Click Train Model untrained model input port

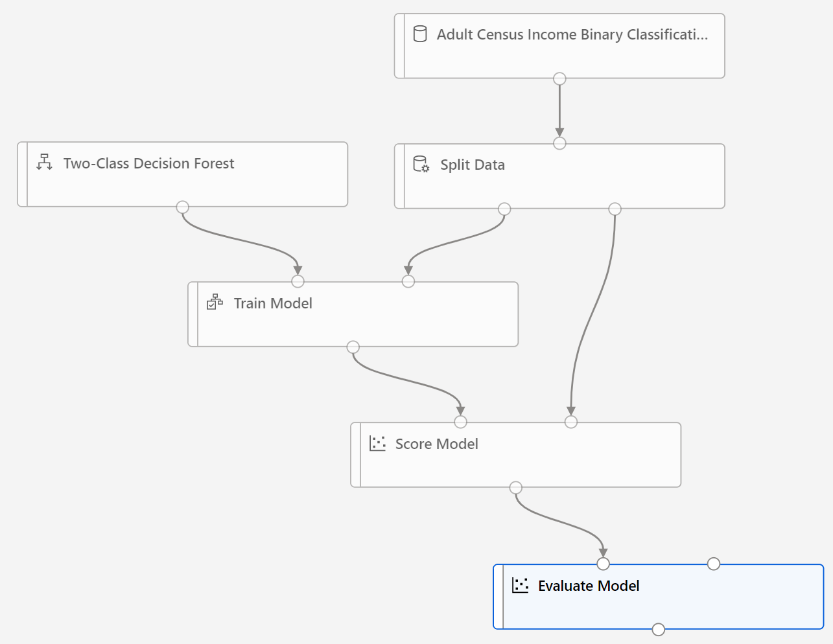[298, 281]
